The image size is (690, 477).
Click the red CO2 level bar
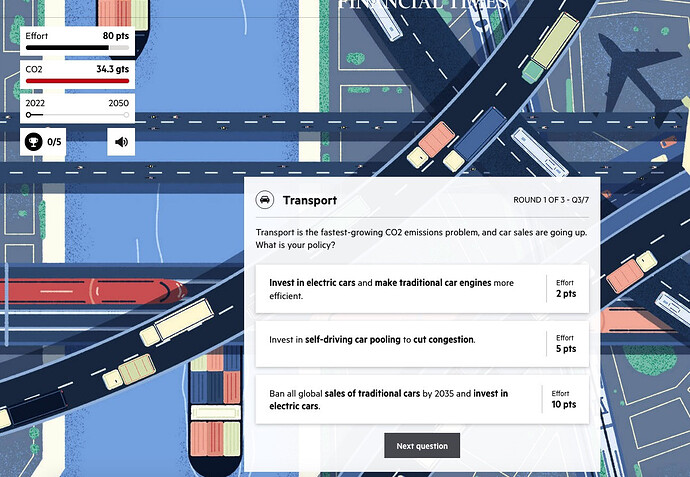(x=77, y=81)
